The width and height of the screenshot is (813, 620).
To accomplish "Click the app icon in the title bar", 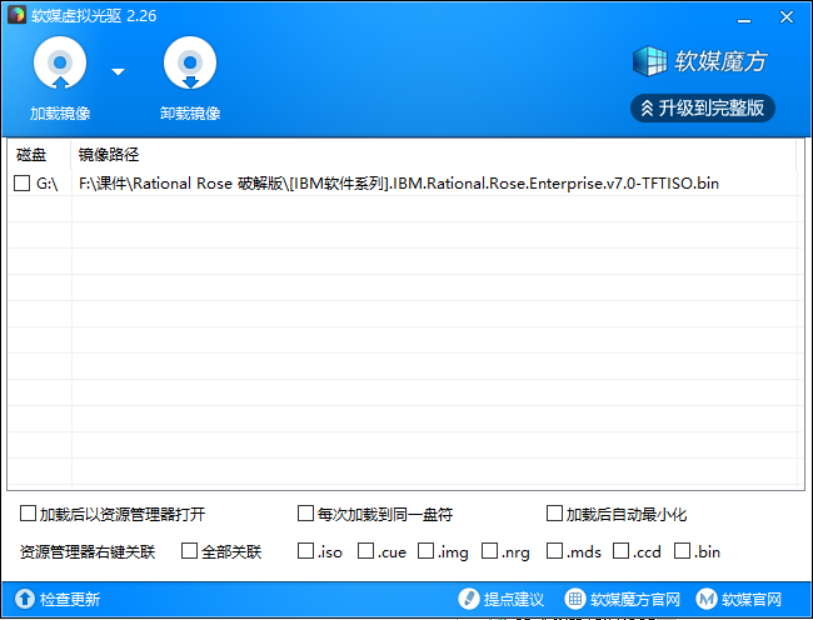I will [17, 15].
